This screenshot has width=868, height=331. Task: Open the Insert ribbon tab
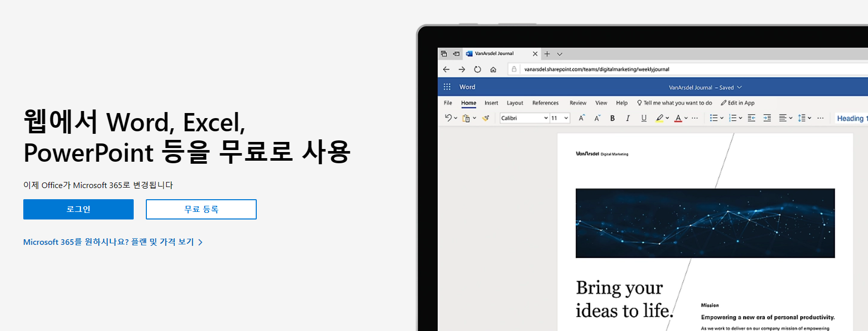point(491,103)
